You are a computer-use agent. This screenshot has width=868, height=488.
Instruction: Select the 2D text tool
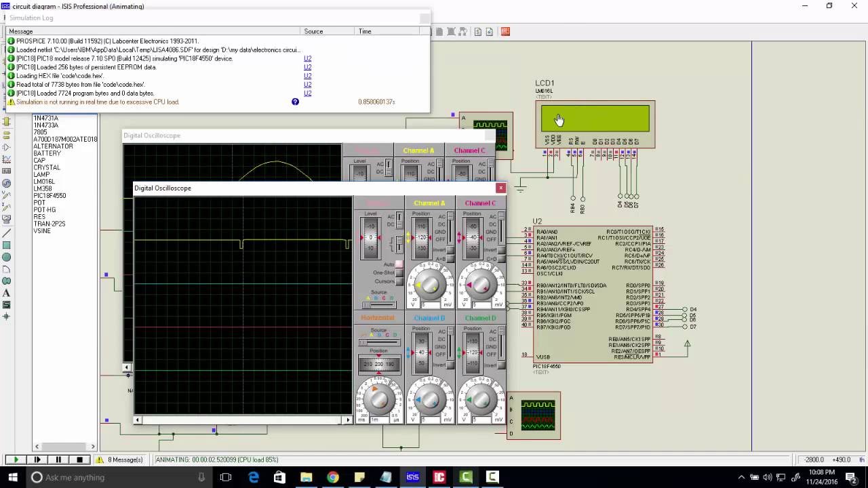pos(7,293)
